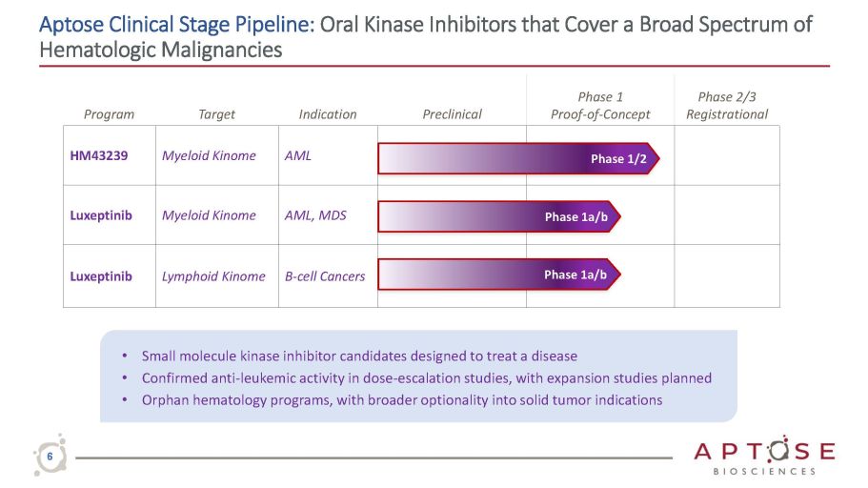
Task: Select Luxeptinib in the Lymphoid Kinome row
Action: (x=101, y=276)
